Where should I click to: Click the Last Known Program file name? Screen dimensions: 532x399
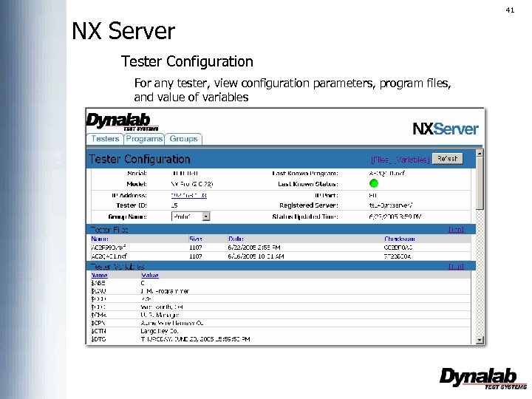click(386, 173)
